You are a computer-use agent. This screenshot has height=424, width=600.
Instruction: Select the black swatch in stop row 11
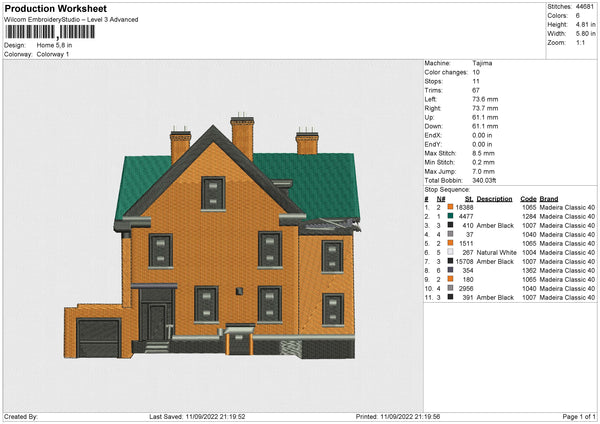coord(450,297)
